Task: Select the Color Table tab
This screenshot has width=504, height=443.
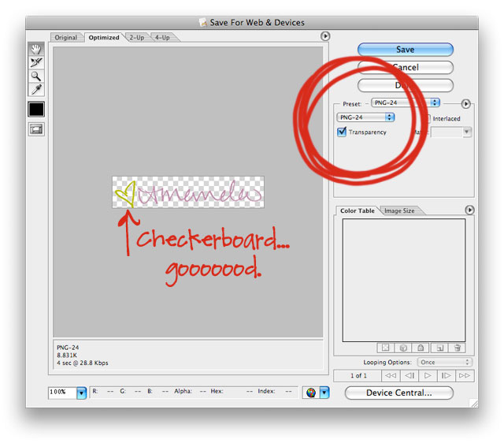Action: pyautogui.click(x=357, y=210)
